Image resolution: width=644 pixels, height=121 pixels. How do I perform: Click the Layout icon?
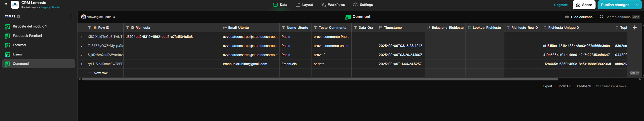[298, 5]
